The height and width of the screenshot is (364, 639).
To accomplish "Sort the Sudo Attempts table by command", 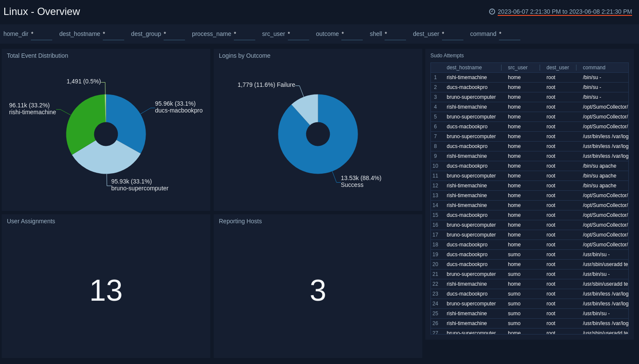I will 594,68.
